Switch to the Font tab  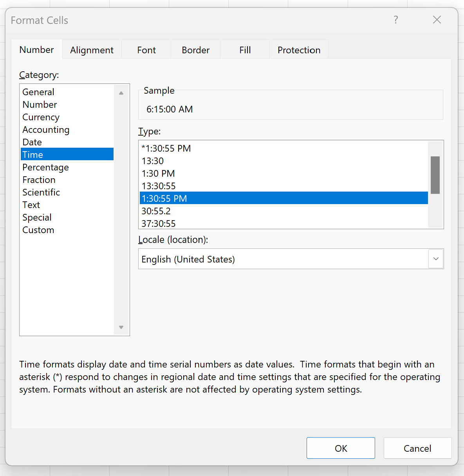click(x=146, y=50)
